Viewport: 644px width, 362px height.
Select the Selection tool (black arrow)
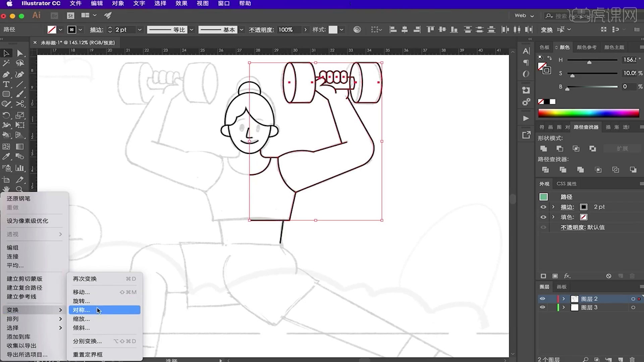click(6, 53)
